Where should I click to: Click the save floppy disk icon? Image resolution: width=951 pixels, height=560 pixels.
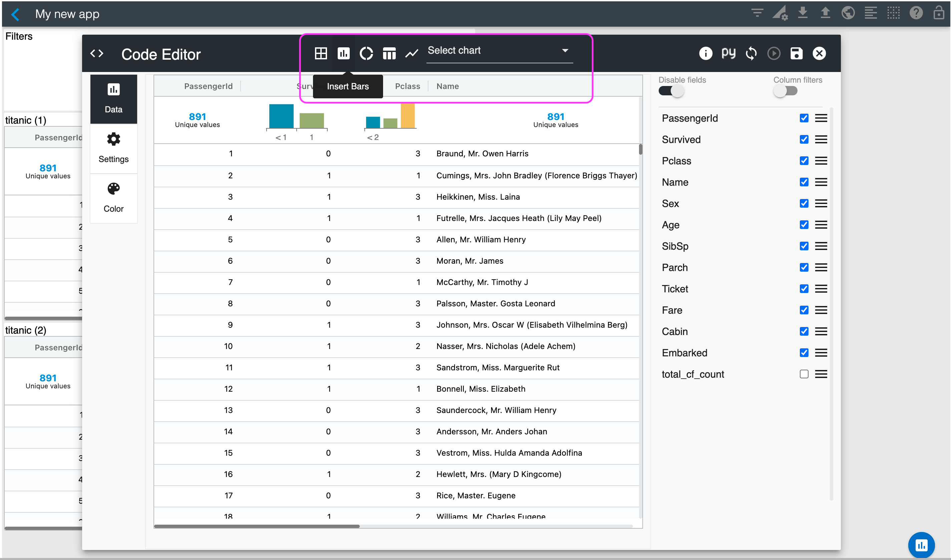796,53
